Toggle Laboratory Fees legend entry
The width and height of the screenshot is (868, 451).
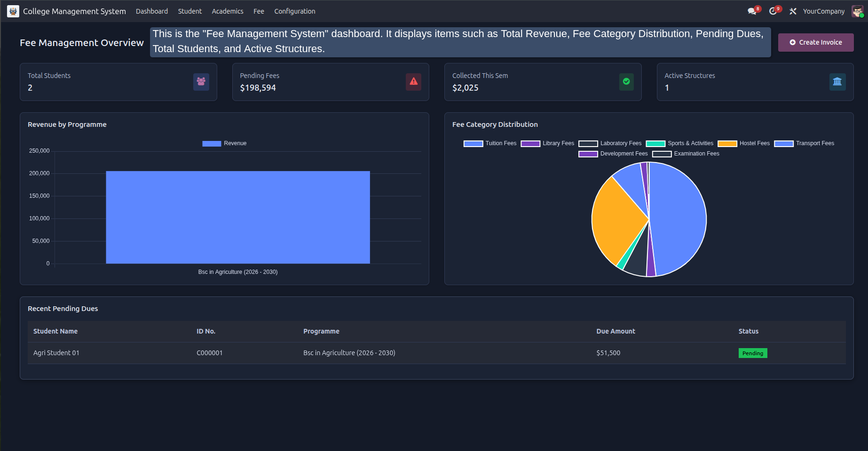[610, 143]
